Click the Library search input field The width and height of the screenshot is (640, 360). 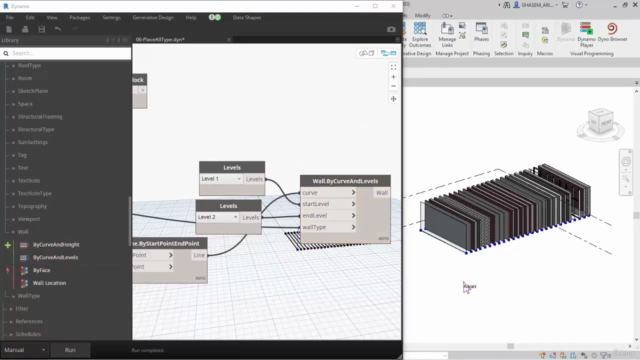pos(65,53)
